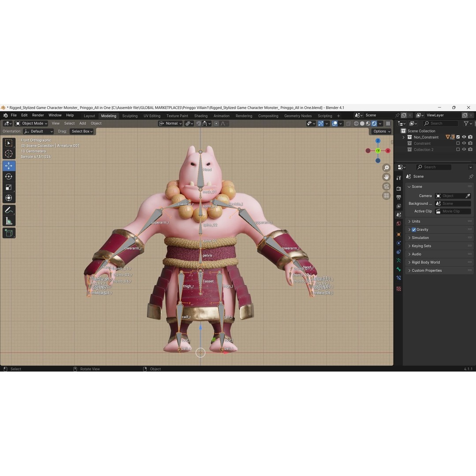Image resolution: width=476 pixels, height=476 pixels.
Task: Switch to Shading workspace tab
Action: click(x=201, y=116)
